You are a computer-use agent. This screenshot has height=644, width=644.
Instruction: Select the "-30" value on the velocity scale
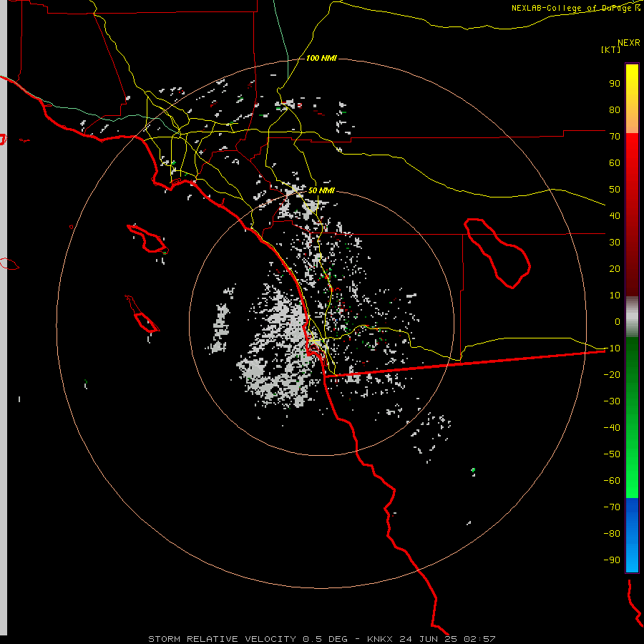612,401
